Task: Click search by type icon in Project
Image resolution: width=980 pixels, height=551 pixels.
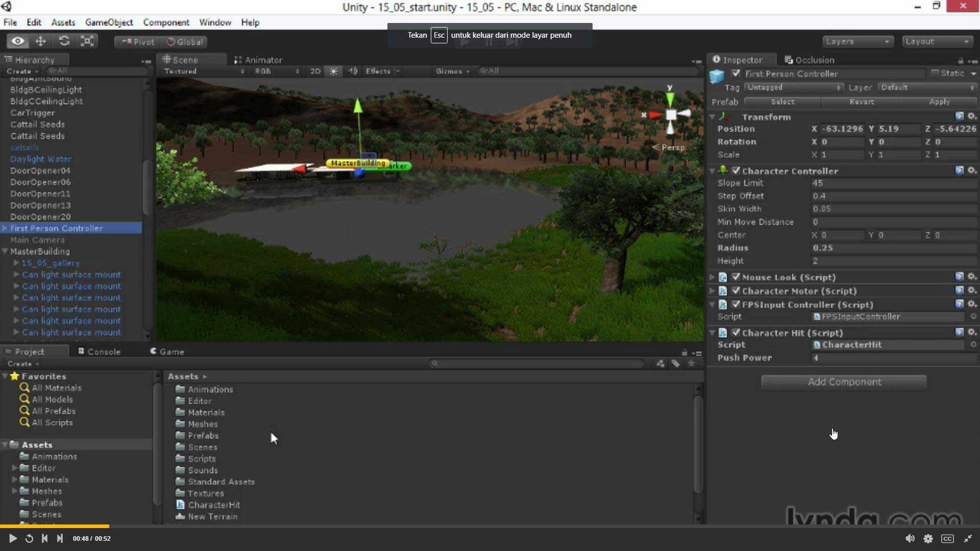Action: tap(660, 364)
